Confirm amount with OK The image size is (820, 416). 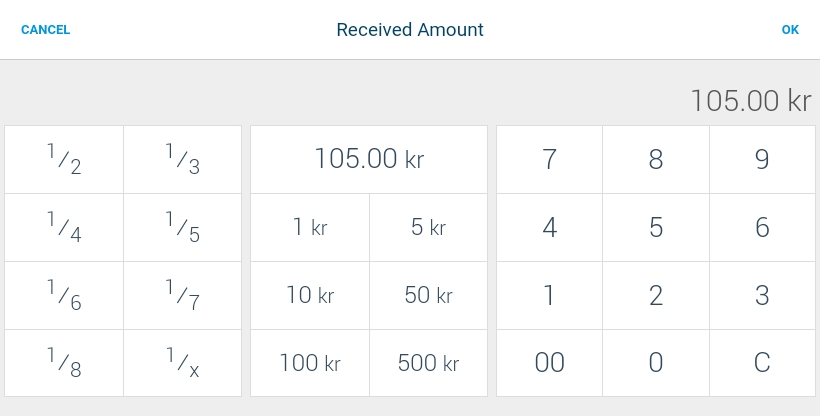790,30
